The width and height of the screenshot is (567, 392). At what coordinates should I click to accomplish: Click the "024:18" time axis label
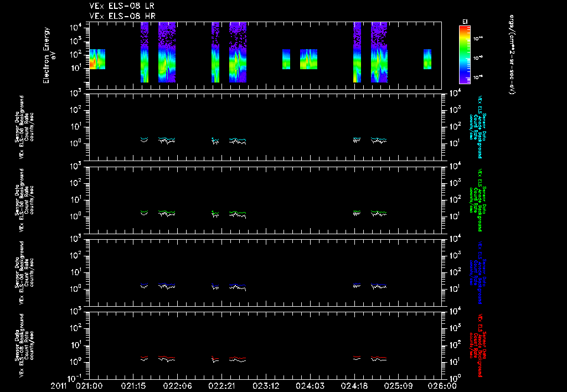click(354, 386)
